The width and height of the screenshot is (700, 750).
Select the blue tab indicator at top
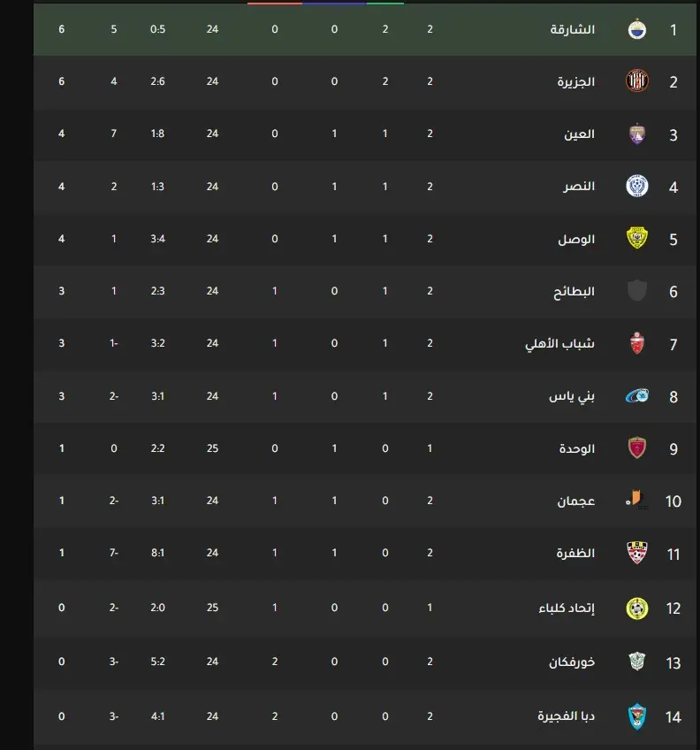[334, 3]
